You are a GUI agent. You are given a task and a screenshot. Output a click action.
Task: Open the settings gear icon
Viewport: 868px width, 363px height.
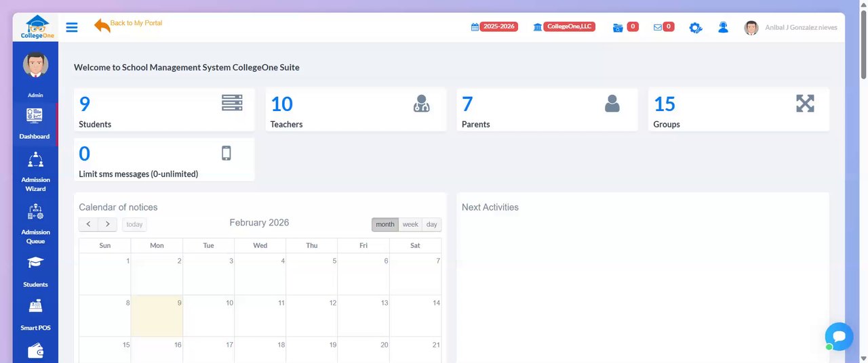pos(696,28)
